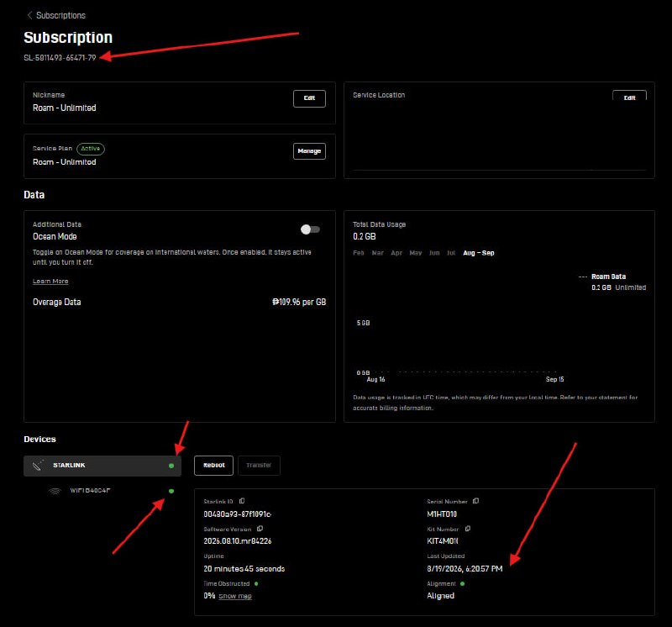Select the May usage period
This screenshot has width=672, height=627.
tap(416, 253)
